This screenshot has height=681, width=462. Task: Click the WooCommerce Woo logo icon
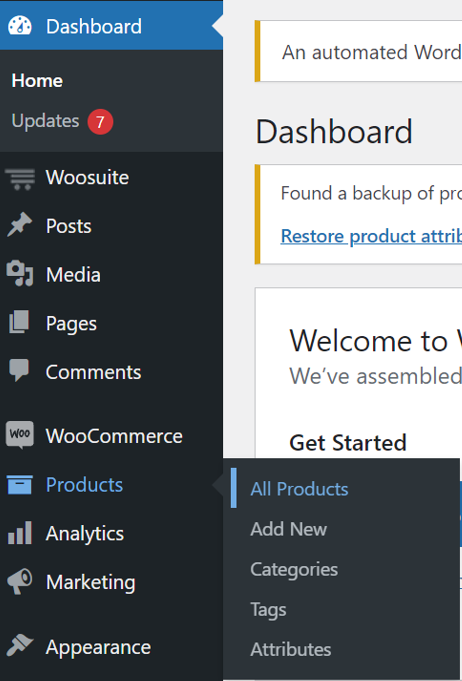(20, 434)
